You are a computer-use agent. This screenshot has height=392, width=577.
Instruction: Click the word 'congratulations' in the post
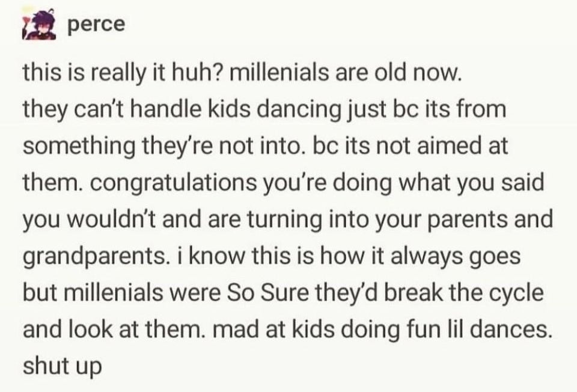pyautogui.click(x=174, y=183)
